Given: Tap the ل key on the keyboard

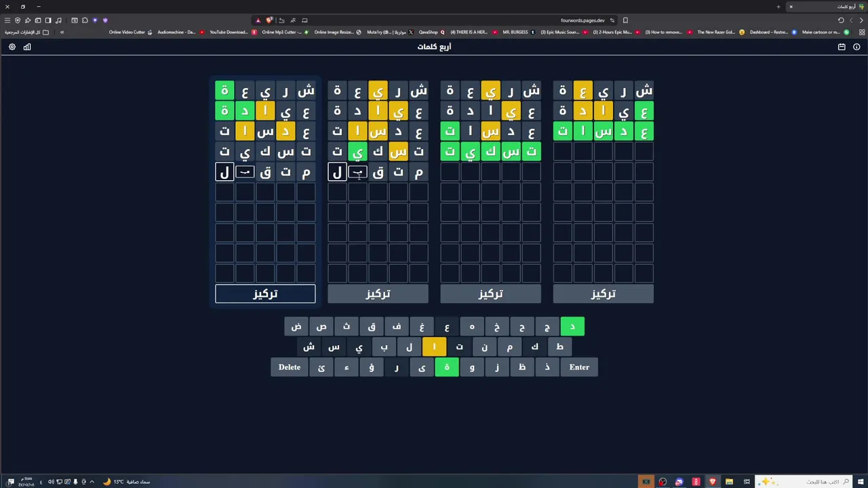Looking at the screenshot, I should click(409, 347).
